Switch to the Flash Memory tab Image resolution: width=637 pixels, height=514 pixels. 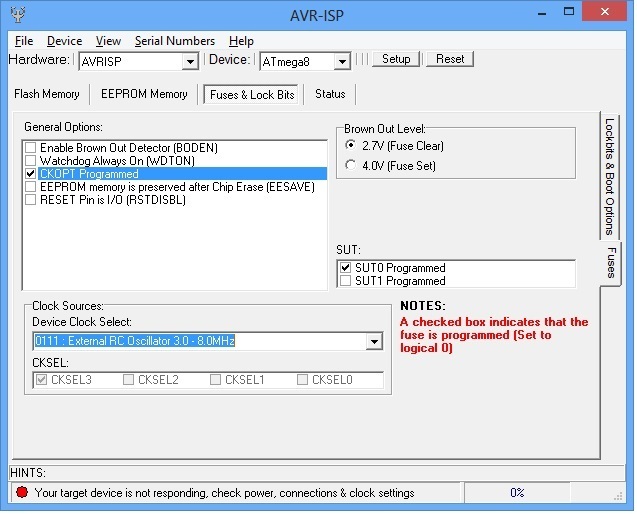47,94
